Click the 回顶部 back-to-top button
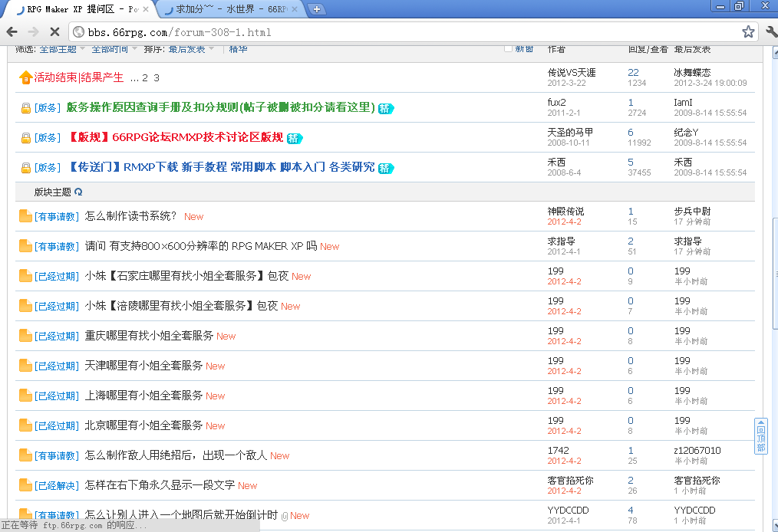Image resolution: width=778 pixels, height=532 pixels. (760, 436)
